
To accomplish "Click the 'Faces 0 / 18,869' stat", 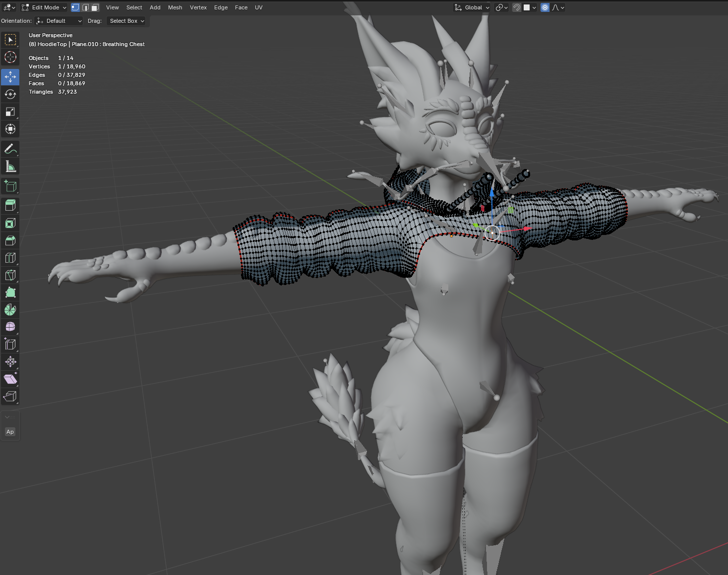I will 57,83.
